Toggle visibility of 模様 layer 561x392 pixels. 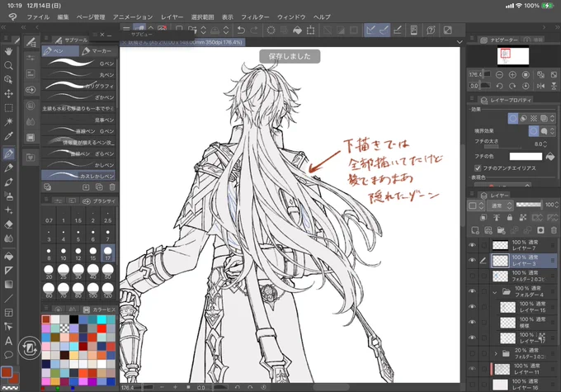472,322
